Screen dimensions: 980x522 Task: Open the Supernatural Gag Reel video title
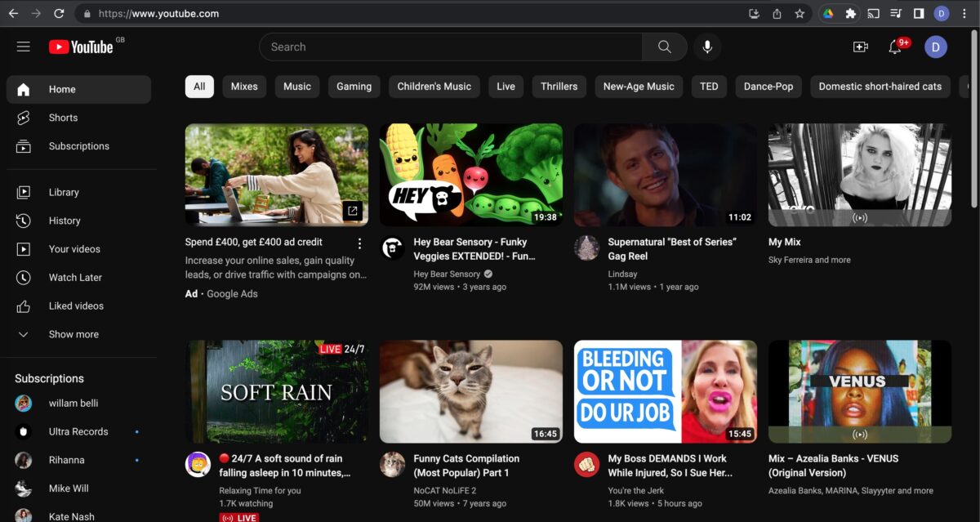[x=672, y=249]
